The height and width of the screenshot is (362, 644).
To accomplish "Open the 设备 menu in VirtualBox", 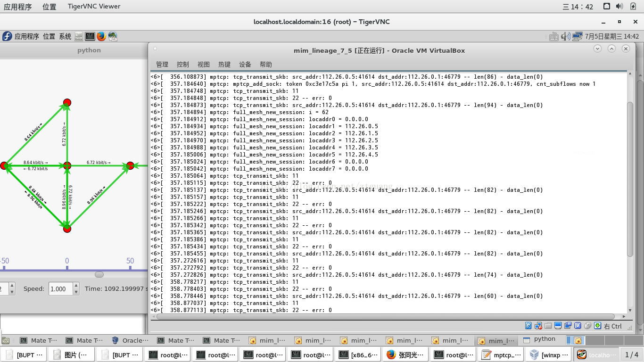I will point(245,65).
